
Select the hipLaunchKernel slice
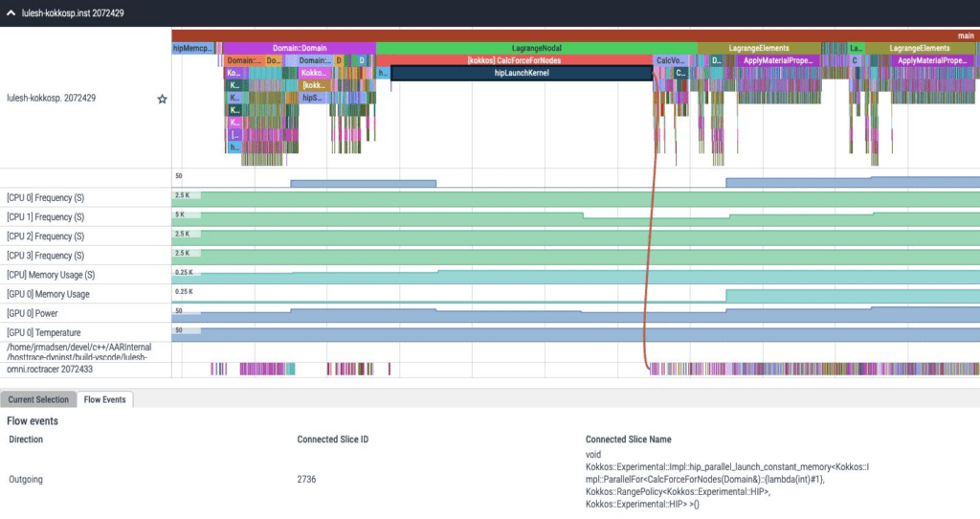coord(522,73)
